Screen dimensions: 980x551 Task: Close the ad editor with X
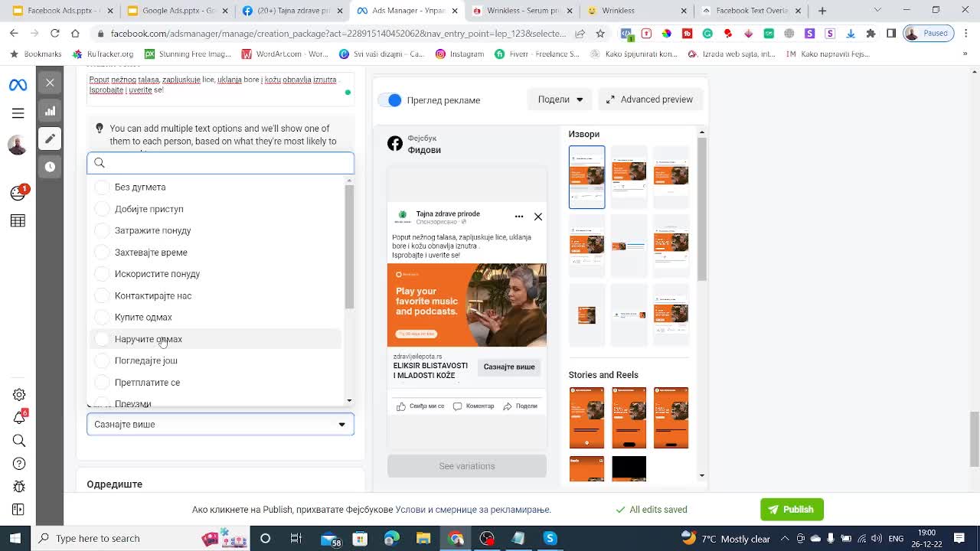pos(50,83)
